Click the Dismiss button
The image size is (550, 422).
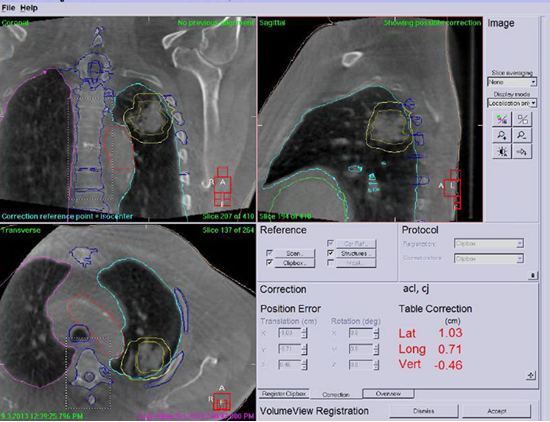424,411
